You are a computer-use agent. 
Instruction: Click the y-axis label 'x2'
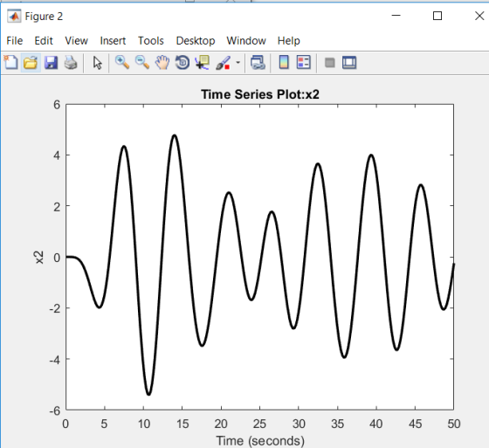click(x=39, y=258)
